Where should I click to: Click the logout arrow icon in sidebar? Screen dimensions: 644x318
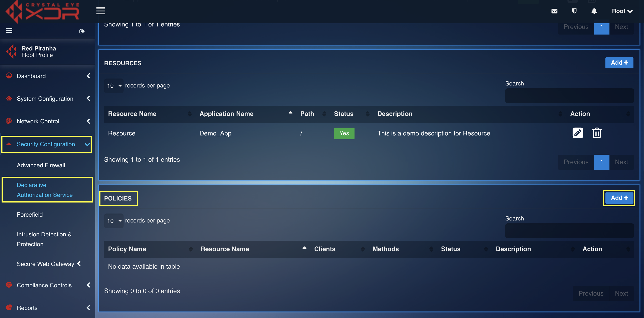coord(82,31)
